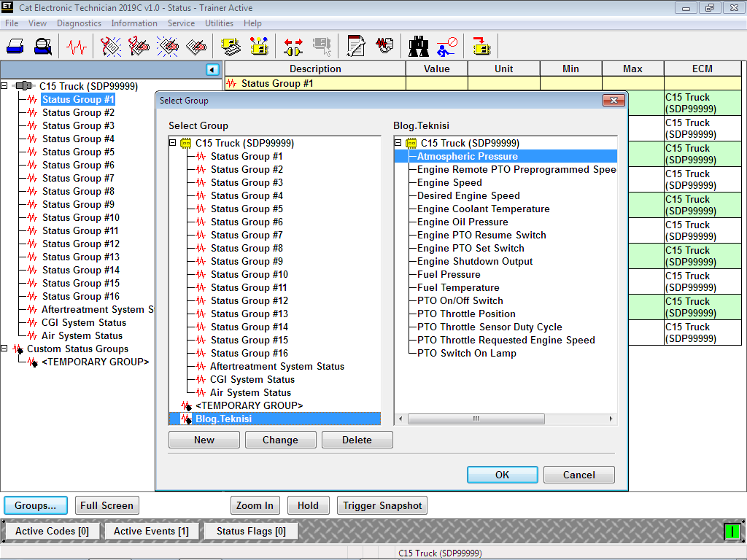This screenshot has height=560, width=747.
Task: Open Active Diagnostic Codes toolbar icon
Action: click(111, 46)
